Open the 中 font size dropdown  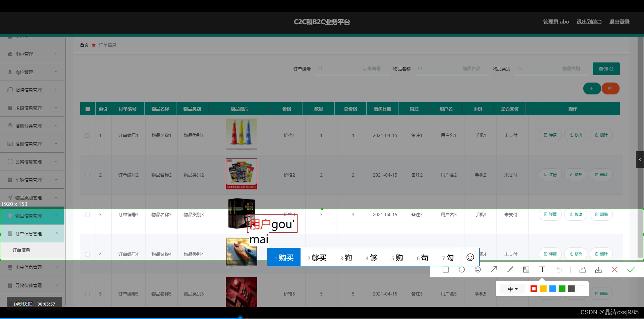tap(512, 289)
